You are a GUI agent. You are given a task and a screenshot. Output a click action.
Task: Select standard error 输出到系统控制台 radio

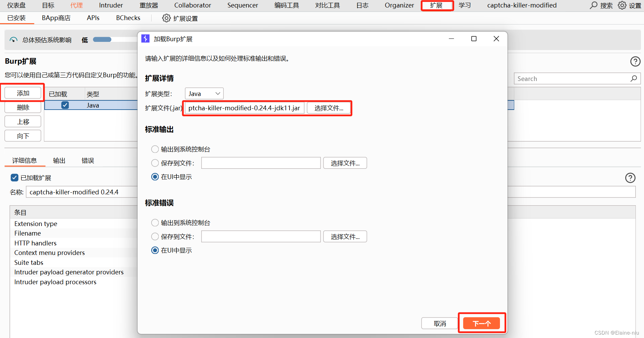tap(155, 223)
